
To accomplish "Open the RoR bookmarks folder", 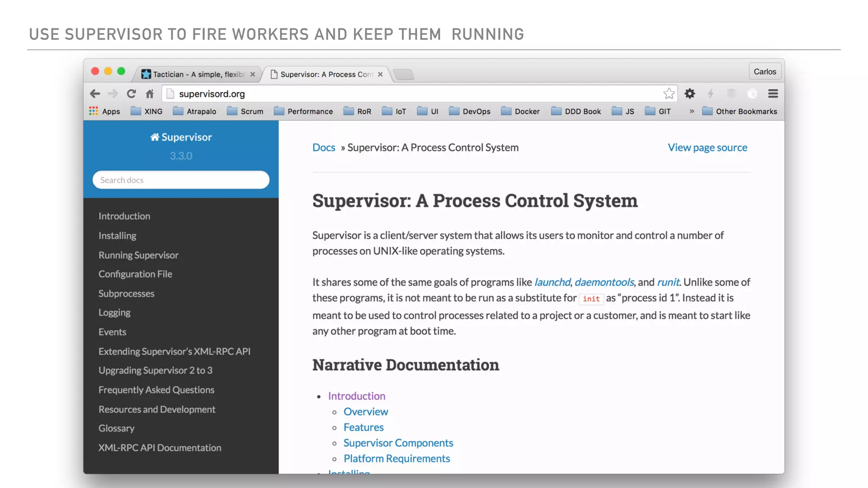I will tap(357, 111).
